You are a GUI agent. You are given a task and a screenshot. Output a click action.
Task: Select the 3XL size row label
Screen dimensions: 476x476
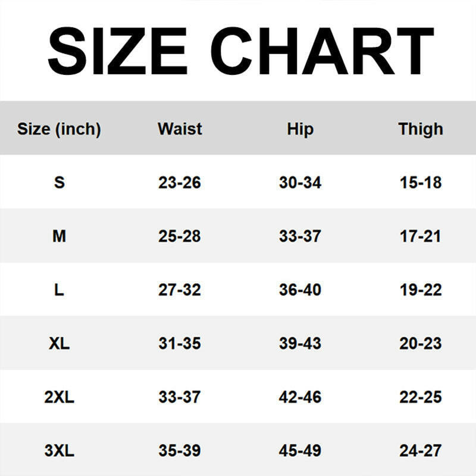click(59, 451)
